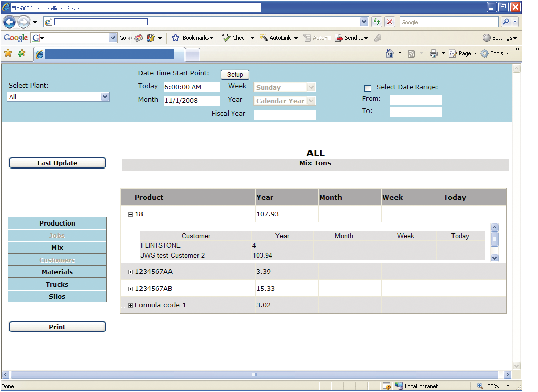
Task: Click the Send to icon
Action: pos(338,38)
